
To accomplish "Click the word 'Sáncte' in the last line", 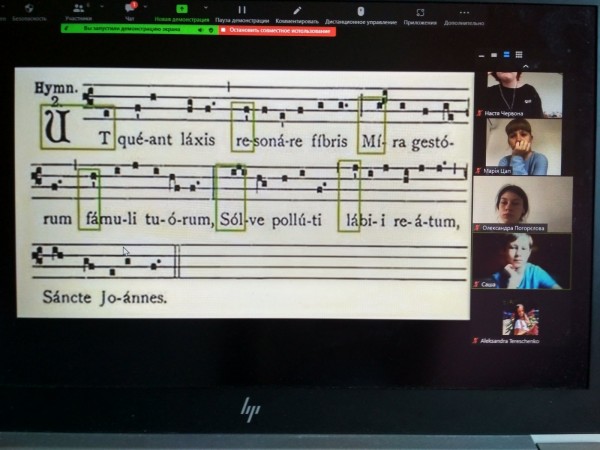I will [67, 298].
